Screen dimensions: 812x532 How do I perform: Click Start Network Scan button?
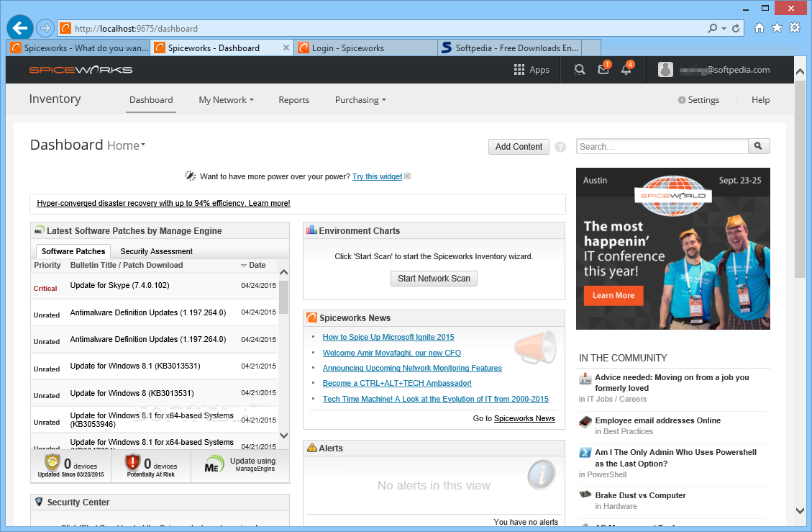[x=434, y=279]
